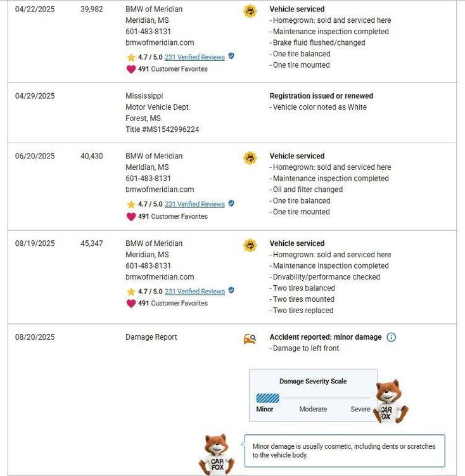This screenshot has width=465, height=476.
Task: Click heart favorites icon in 04/22/2025 entry
Action: point(131,69)
